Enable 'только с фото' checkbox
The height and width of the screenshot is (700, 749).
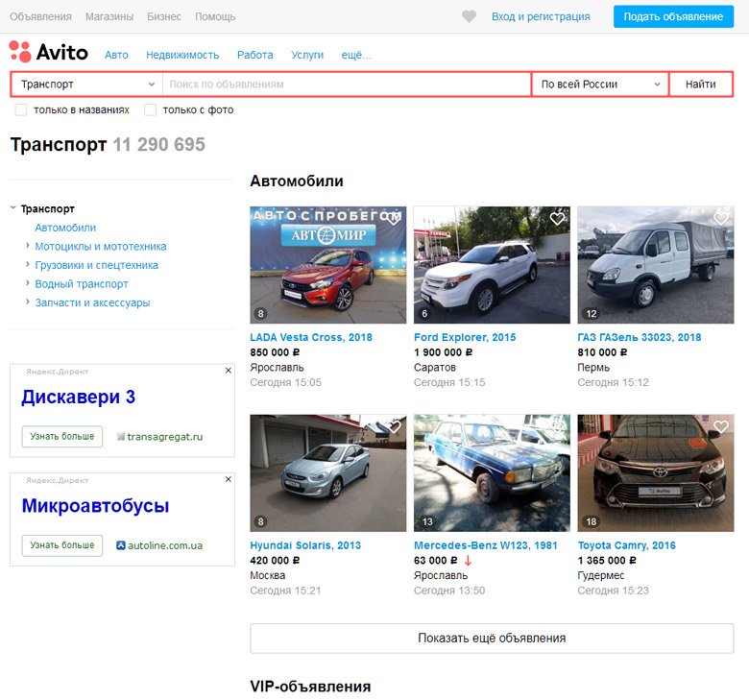tap(150, 109)
